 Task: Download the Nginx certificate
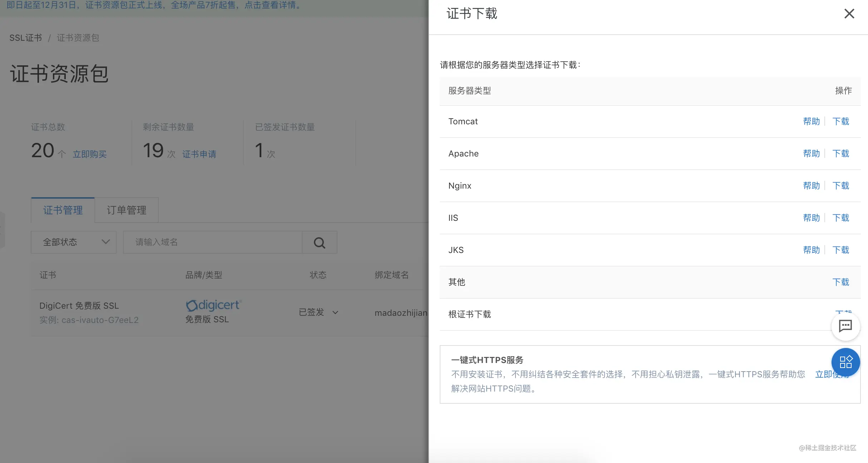(840, 186)
